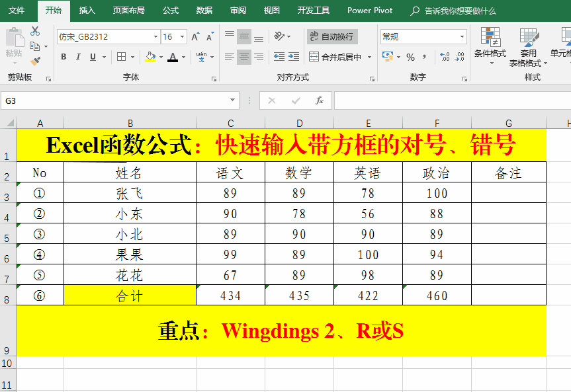The height and width of the screenshot is (392, 571).
Task: Open 条件格式 conditional formatting
Action: [490, 46]
